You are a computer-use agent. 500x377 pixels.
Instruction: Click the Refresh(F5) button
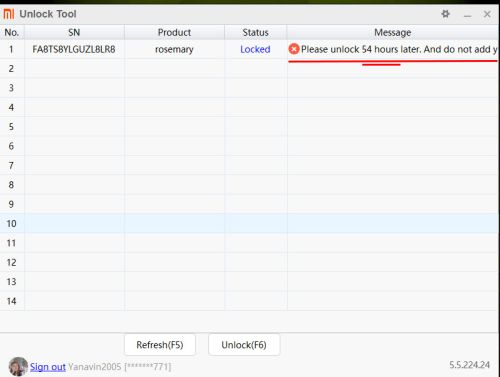160,345
